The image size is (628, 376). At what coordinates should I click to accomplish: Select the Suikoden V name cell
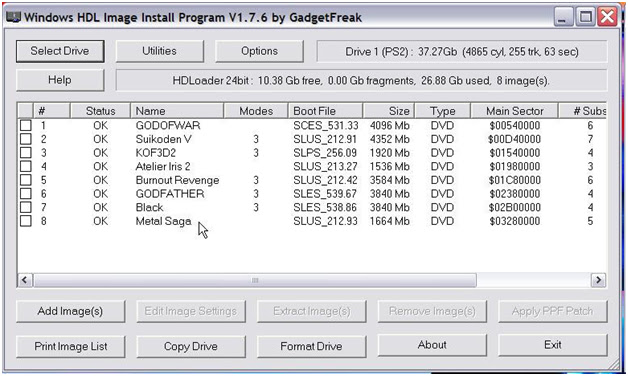pos(163,139)
